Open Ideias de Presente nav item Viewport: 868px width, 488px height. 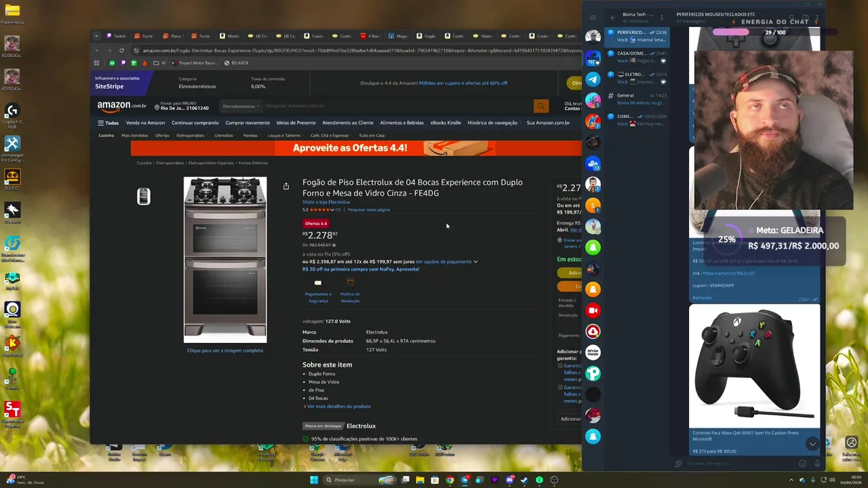click(x=296, y=123)
